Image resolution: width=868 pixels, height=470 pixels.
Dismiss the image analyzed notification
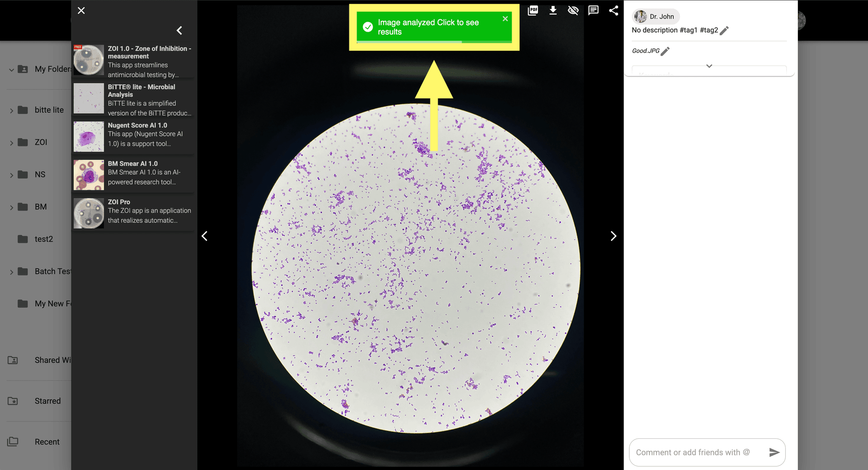(x=505, y=19)
